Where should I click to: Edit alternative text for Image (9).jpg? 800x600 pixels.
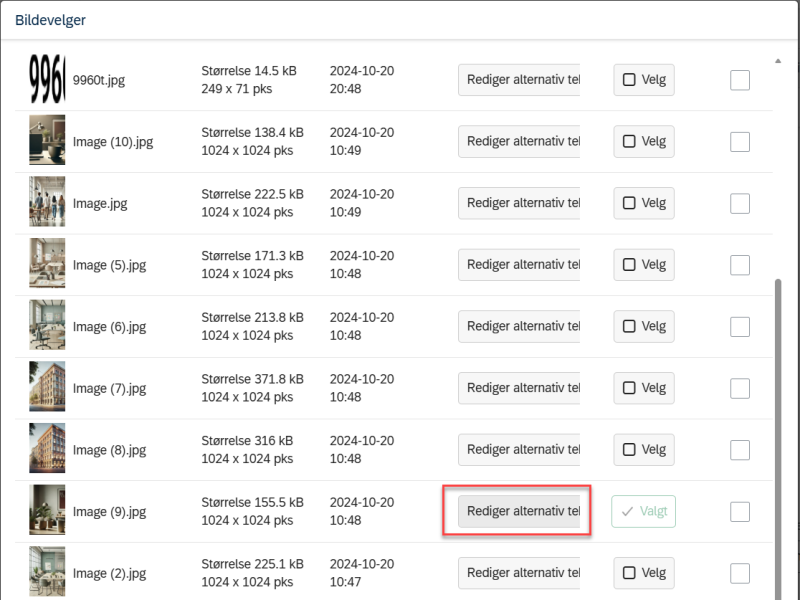(x=519, y=511)
